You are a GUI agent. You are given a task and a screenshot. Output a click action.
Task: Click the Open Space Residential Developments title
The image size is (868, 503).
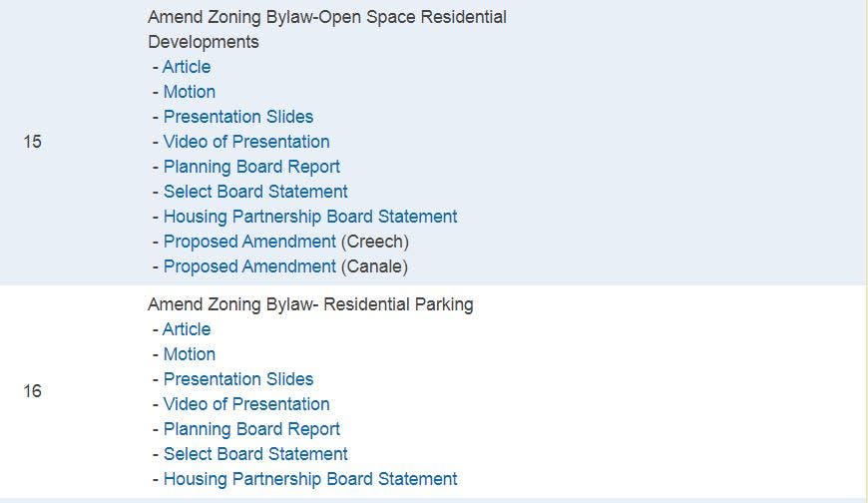(326, 18)
